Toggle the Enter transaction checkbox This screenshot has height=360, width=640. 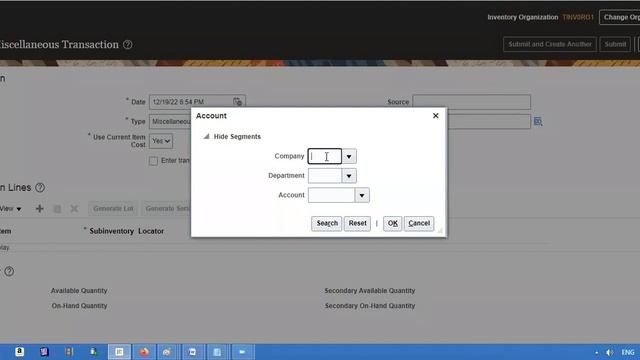click(x=153, y=161)
